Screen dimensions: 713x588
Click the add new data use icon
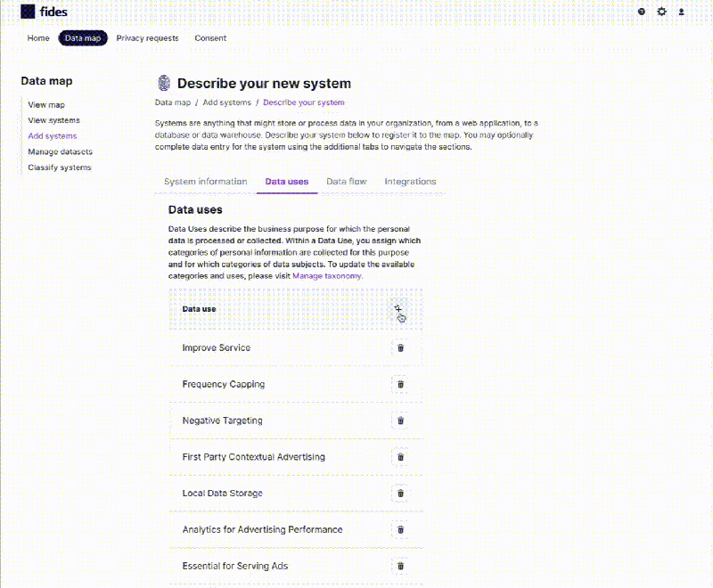click(x=400, y=308)
